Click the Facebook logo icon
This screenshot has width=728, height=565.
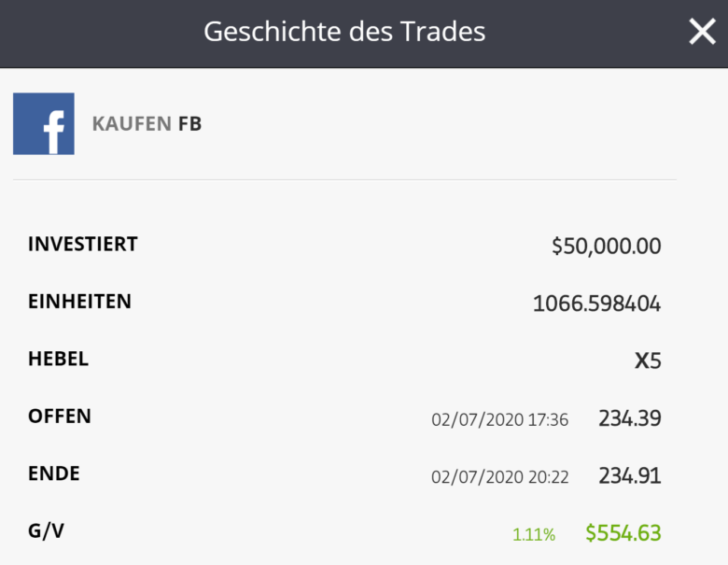(x=44, y=123)
